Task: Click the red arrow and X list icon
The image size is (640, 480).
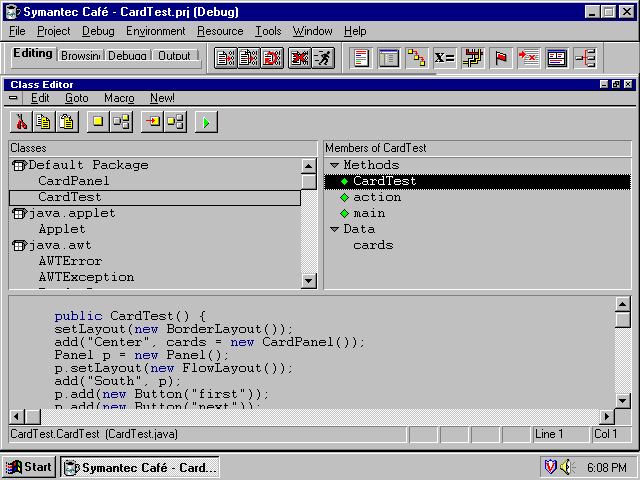Action: [x=529, y=58]
